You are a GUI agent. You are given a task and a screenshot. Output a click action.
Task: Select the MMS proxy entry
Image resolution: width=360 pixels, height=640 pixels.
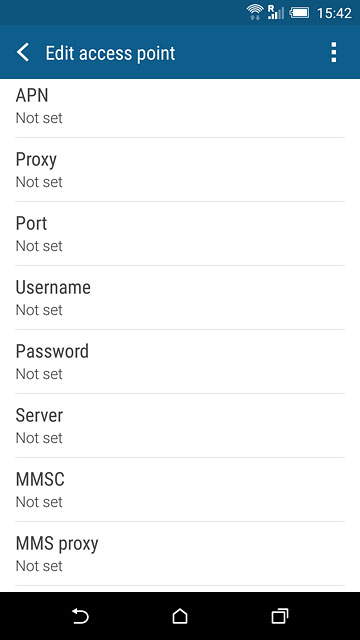180,553
